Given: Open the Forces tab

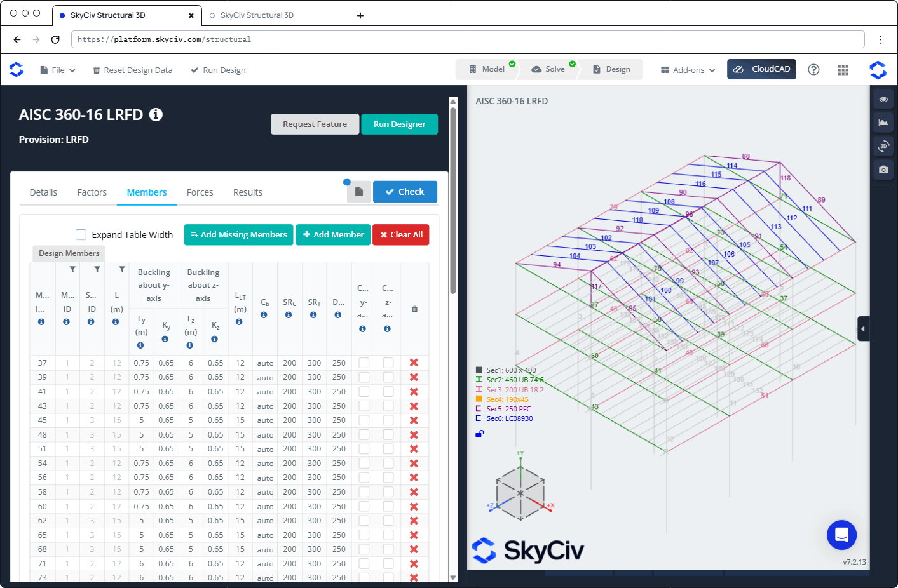Looking at the screenshot, I should coord(200,192).
